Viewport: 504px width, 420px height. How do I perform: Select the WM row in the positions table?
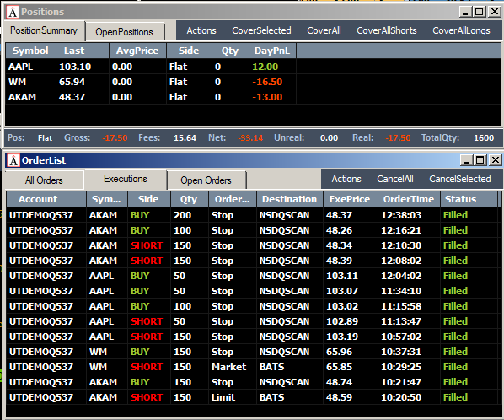pos(253,82)
